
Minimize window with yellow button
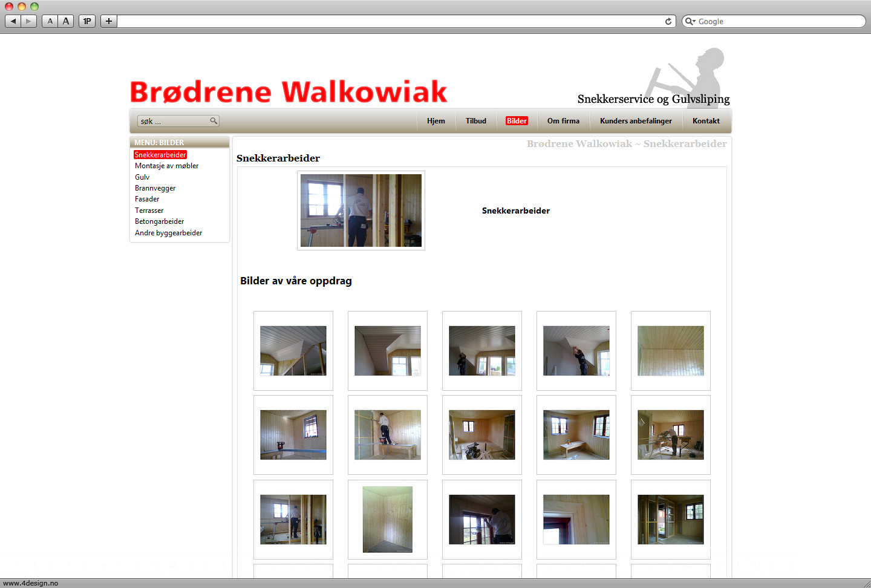coord(22,6)
